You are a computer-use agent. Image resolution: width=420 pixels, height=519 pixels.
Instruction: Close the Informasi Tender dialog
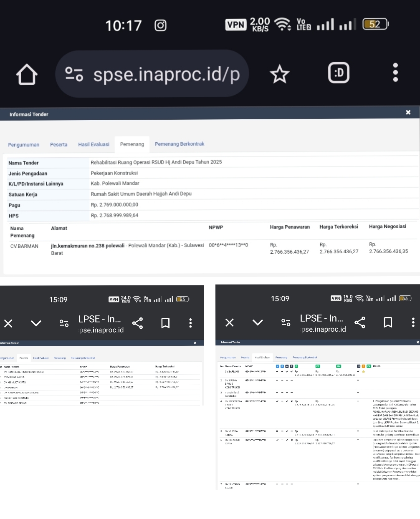(x=408, y=112)
